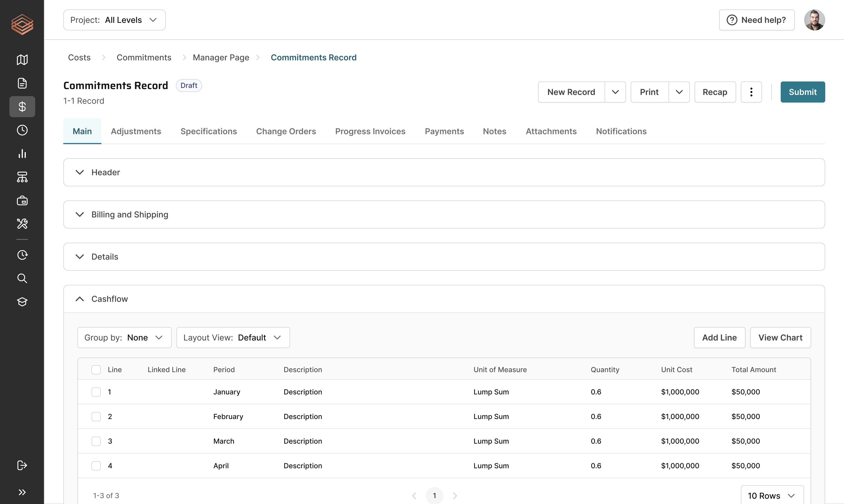Open the clock icon in sidebar

(x=22, y=130)
